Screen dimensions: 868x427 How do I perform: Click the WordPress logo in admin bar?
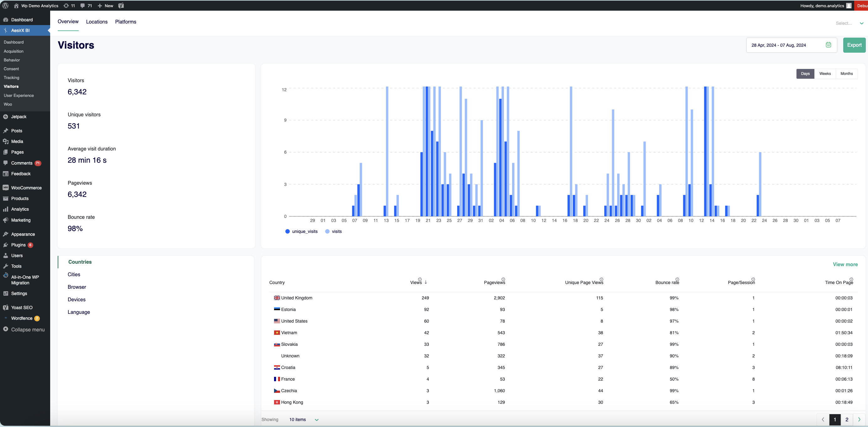pos(5,6)
